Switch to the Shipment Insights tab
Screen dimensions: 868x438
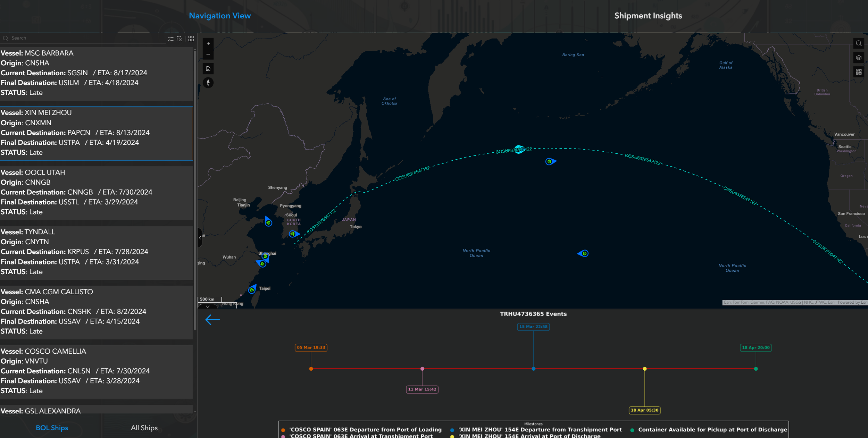[648, 16]
